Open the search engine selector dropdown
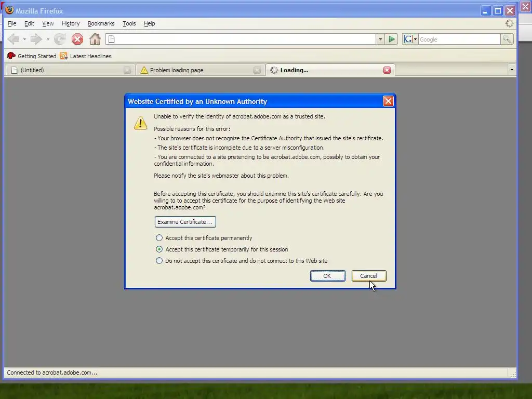 tap(410, 39)
